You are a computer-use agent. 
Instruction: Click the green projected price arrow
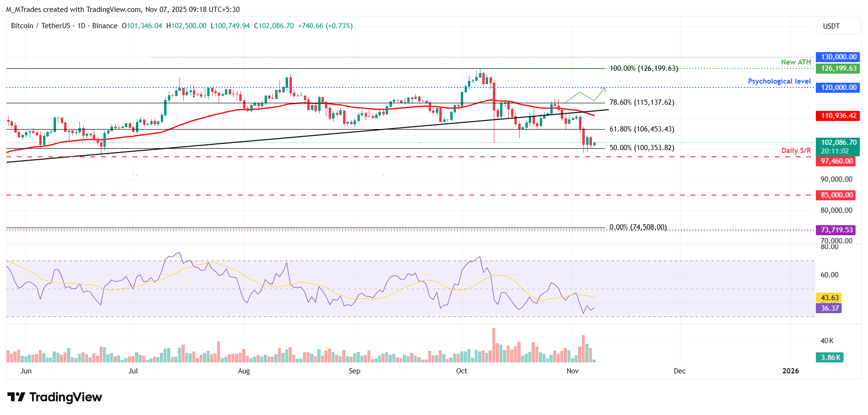tap(585, 95)
